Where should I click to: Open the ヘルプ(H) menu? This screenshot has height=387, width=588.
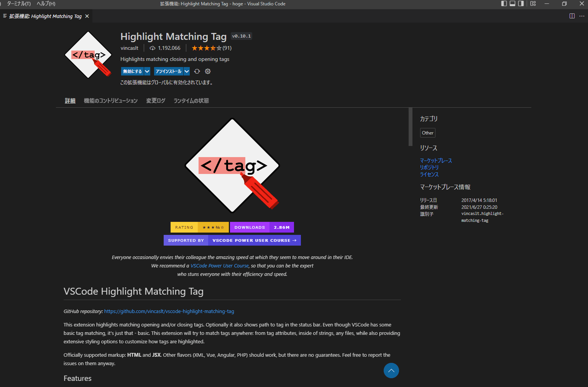46,4
